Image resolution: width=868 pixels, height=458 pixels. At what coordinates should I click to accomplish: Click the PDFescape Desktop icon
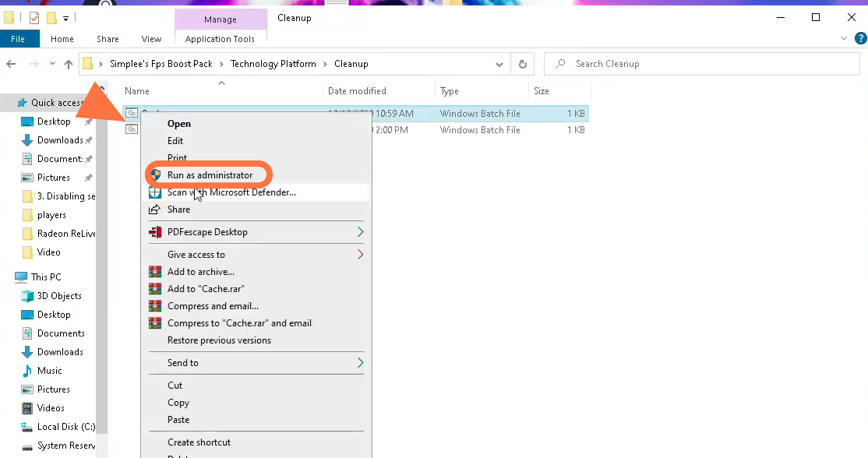155,232
